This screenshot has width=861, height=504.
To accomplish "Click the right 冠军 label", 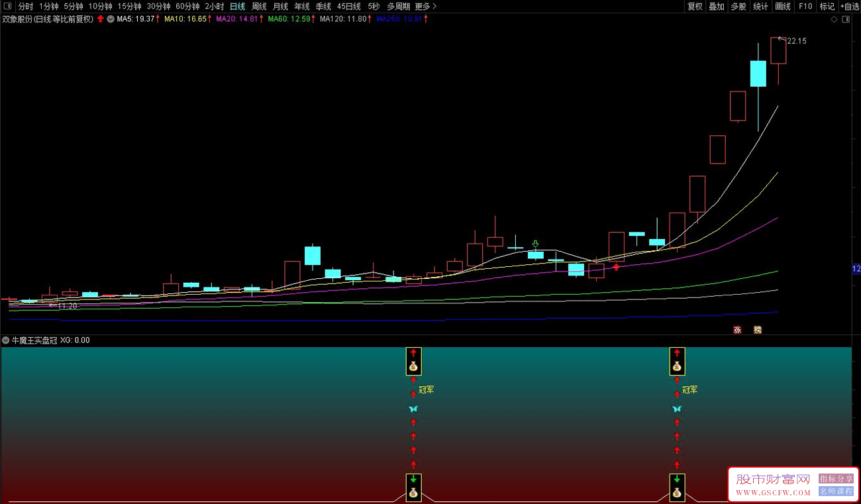I will click(x=690, y=389).
